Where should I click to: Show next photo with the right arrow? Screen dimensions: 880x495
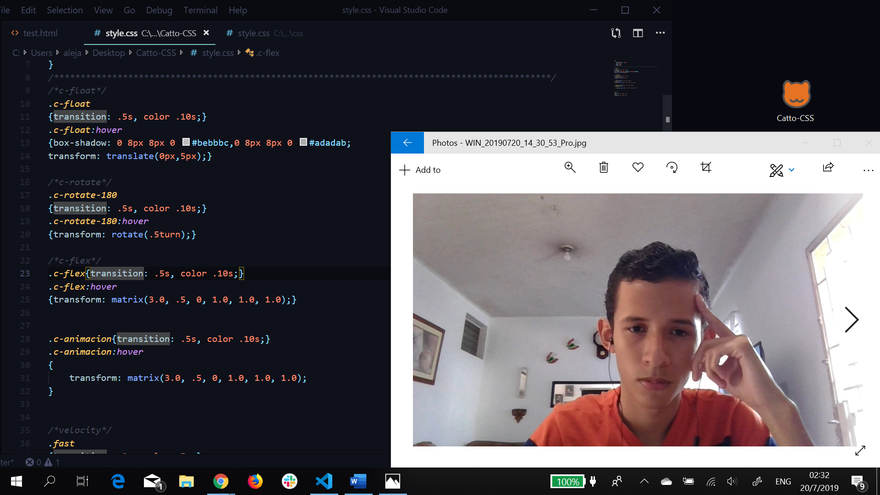click(851, 319)
